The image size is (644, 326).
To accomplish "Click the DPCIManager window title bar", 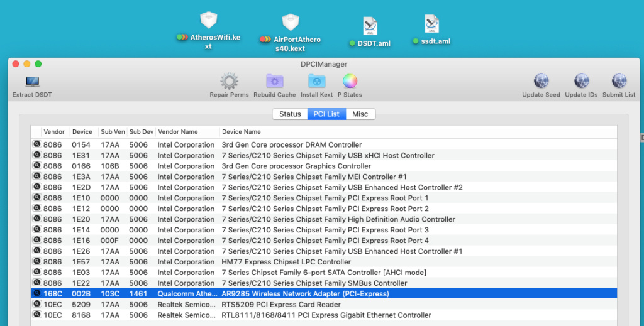I will click(x=324, y=64).
